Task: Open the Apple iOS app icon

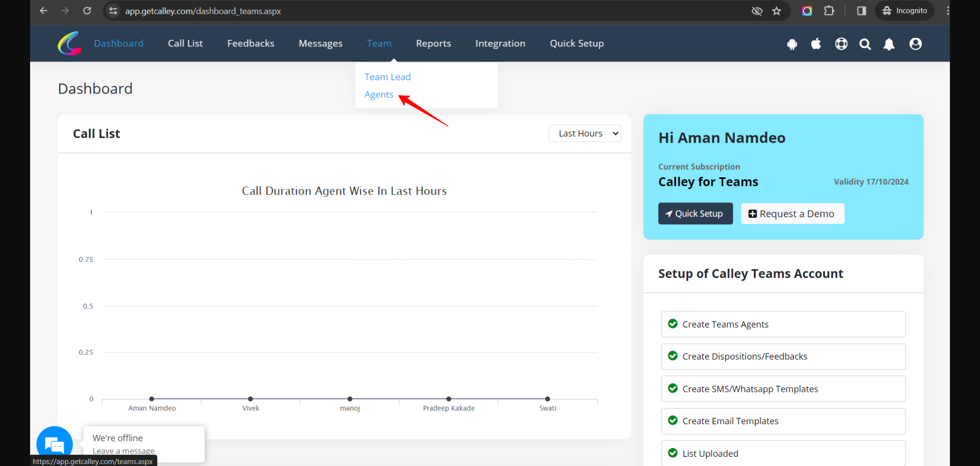Action: (816, 44)
